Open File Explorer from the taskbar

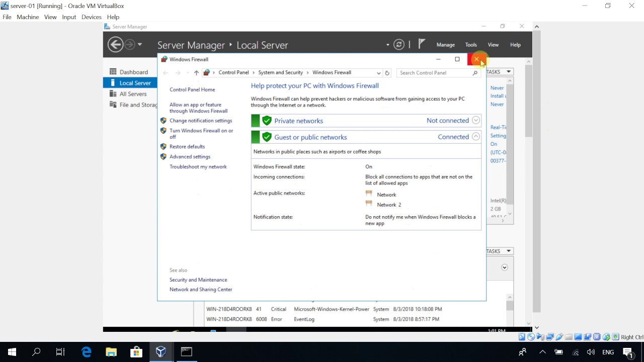111,352
